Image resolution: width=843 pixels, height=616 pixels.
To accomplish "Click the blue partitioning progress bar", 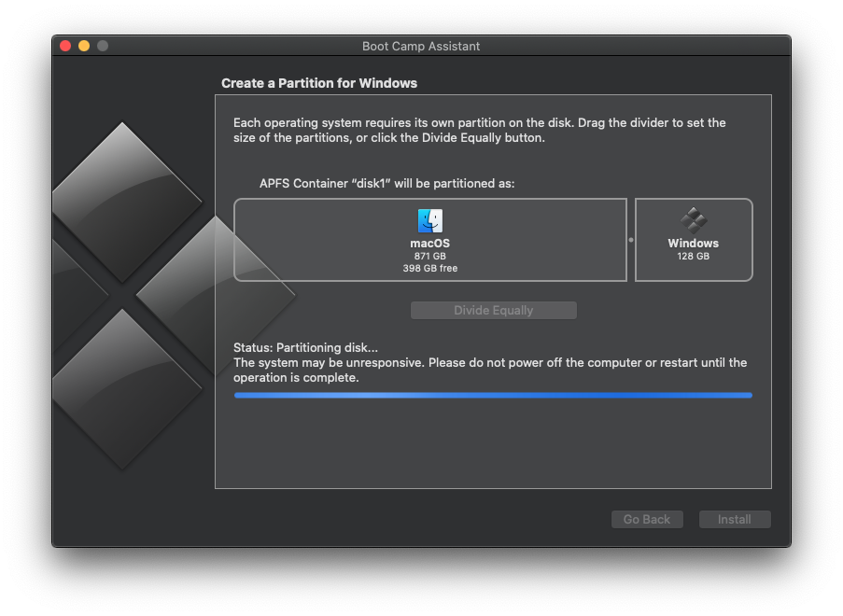I will click(493, 395).
